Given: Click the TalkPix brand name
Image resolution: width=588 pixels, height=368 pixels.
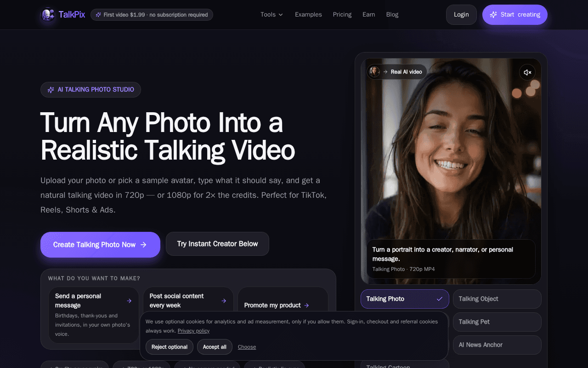Looking at the screenshot, I should click(72, 15).
